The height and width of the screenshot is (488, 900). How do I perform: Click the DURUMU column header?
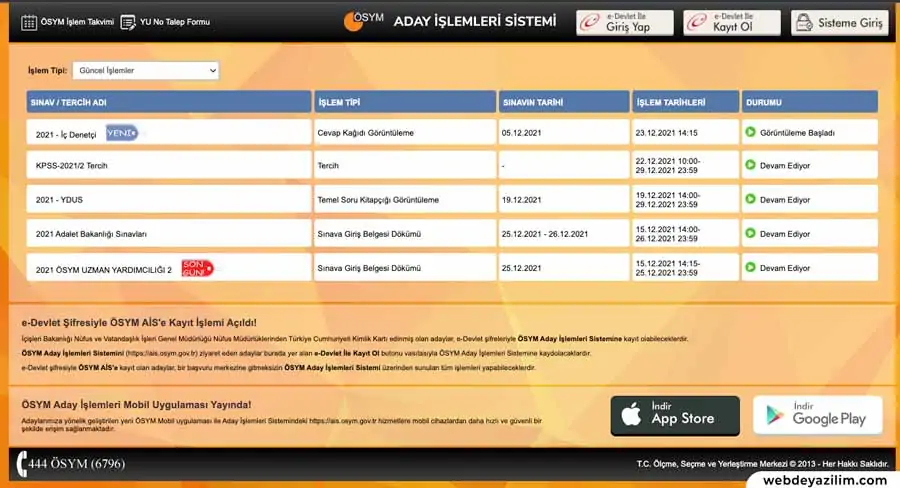(x=809, y=102)
